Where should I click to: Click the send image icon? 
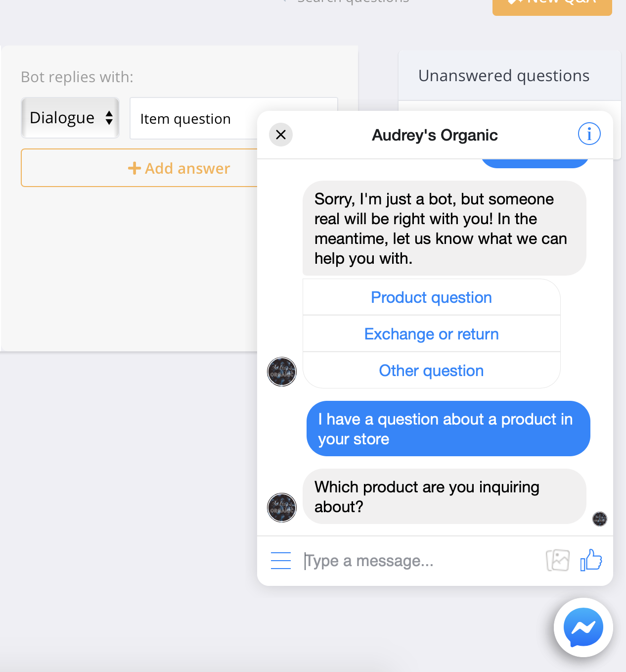click(558, 561)
